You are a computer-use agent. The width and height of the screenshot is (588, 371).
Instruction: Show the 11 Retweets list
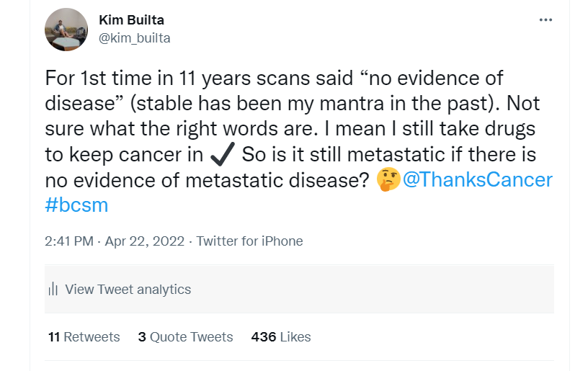coord(84,336)
